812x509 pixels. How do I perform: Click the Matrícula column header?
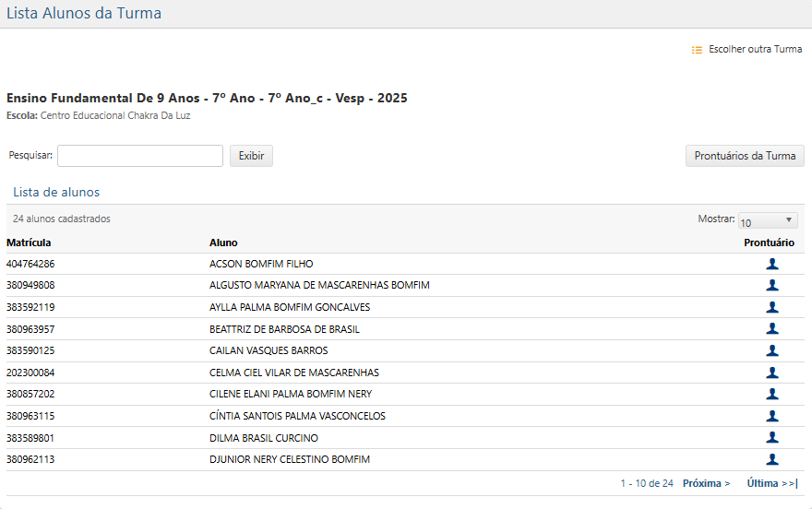click(x=29, y=243)
